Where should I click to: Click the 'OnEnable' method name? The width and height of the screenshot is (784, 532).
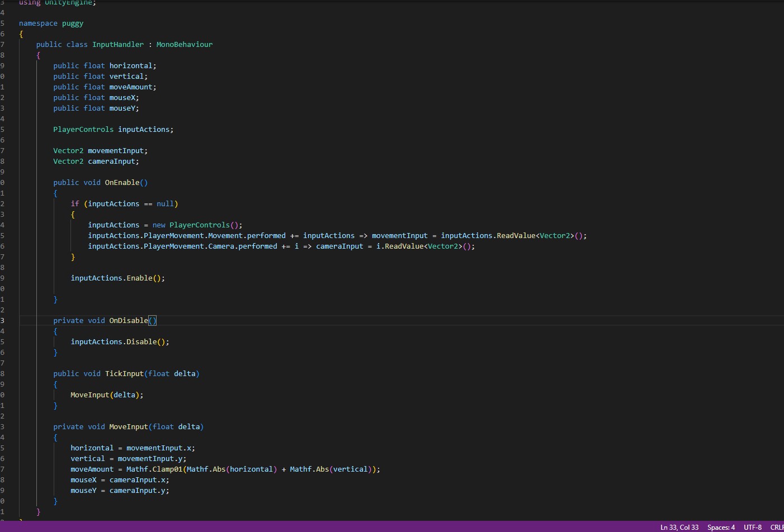point(122,183)
